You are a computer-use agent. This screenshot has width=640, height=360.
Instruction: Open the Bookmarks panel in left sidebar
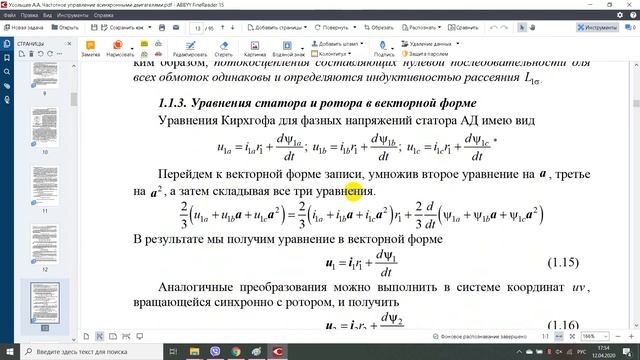coord(7,58)
